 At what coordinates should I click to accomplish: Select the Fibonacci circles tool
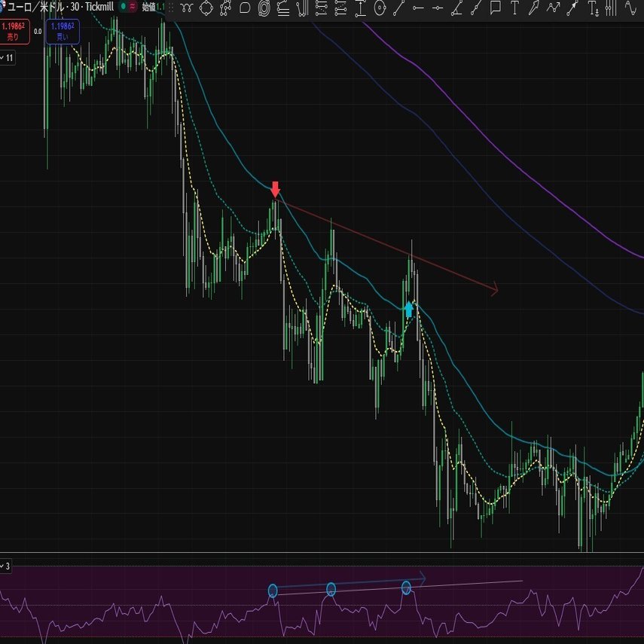click(380, 8)
